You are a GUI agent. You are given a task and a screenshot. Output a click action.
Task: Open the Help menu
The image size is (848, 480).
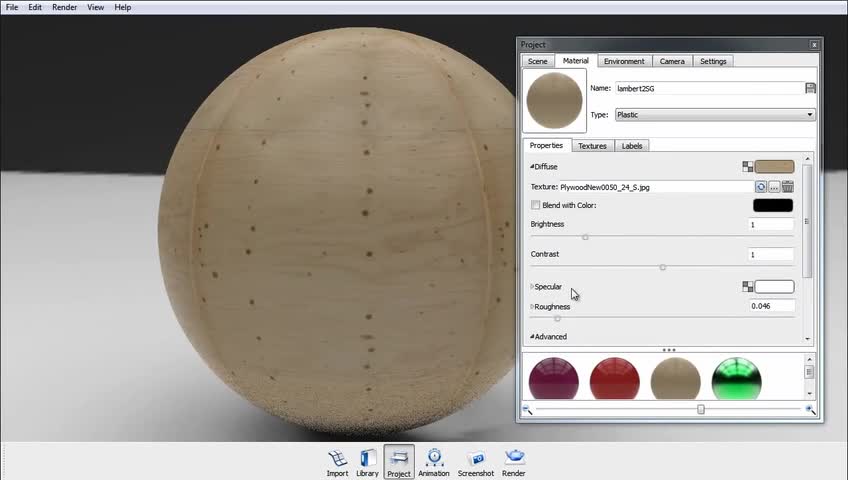click(x=123, y=7)
